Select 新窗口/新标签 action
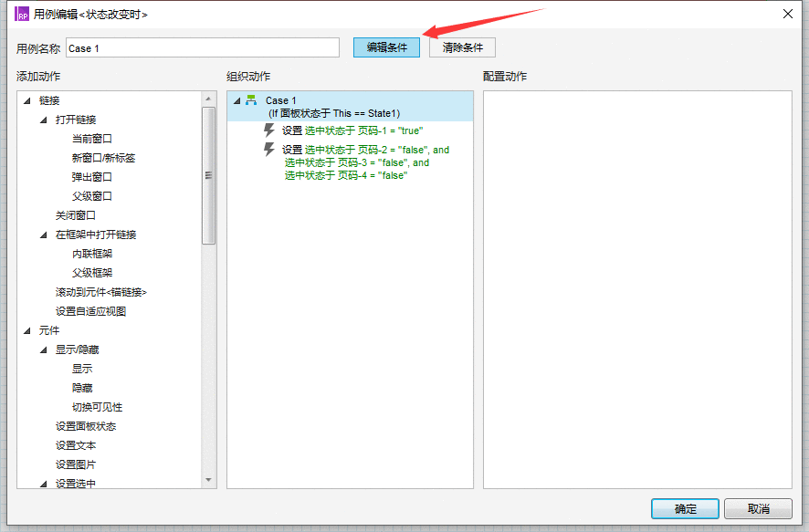The image size is (809, 532). pos(103,158)
